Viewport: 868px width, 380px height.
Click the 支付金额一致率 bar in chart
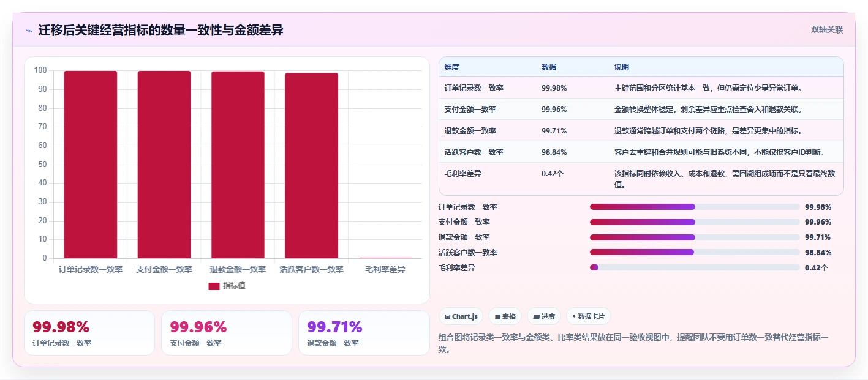164,165
